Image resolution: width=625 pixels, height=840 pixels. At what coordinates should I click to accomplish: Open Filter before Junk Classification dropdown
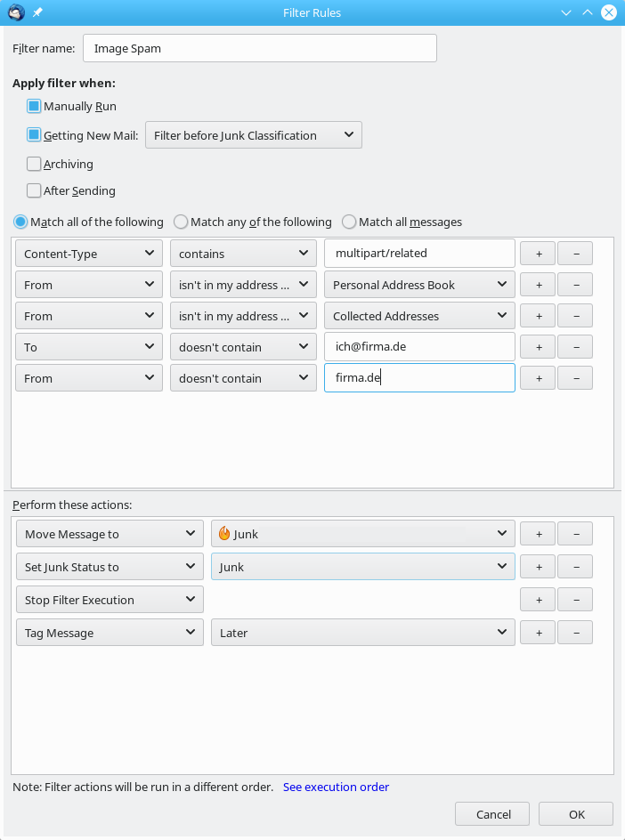[254, 135]
